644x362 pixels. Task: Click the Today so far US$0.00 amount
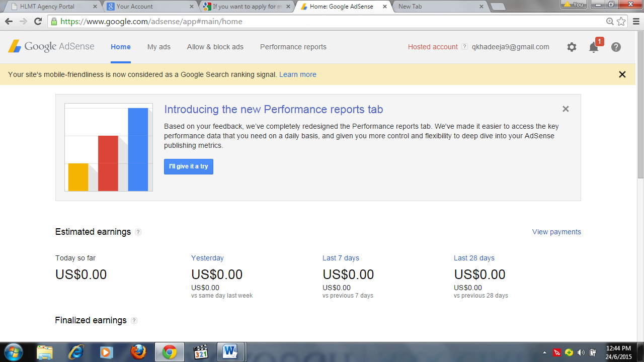pos(81,275)
